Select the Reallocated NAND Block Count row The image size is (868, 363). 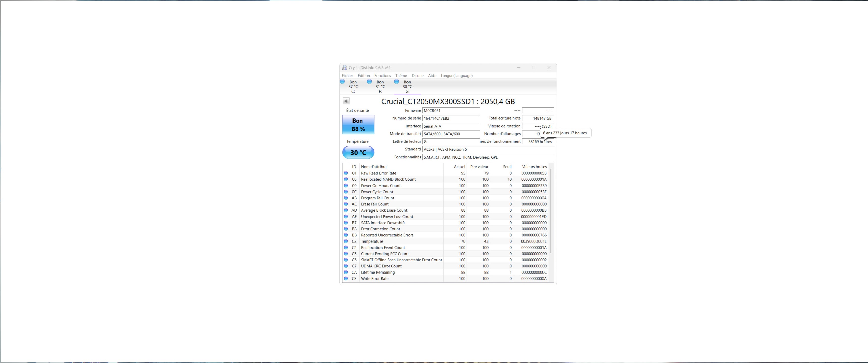tap(388, 179)
